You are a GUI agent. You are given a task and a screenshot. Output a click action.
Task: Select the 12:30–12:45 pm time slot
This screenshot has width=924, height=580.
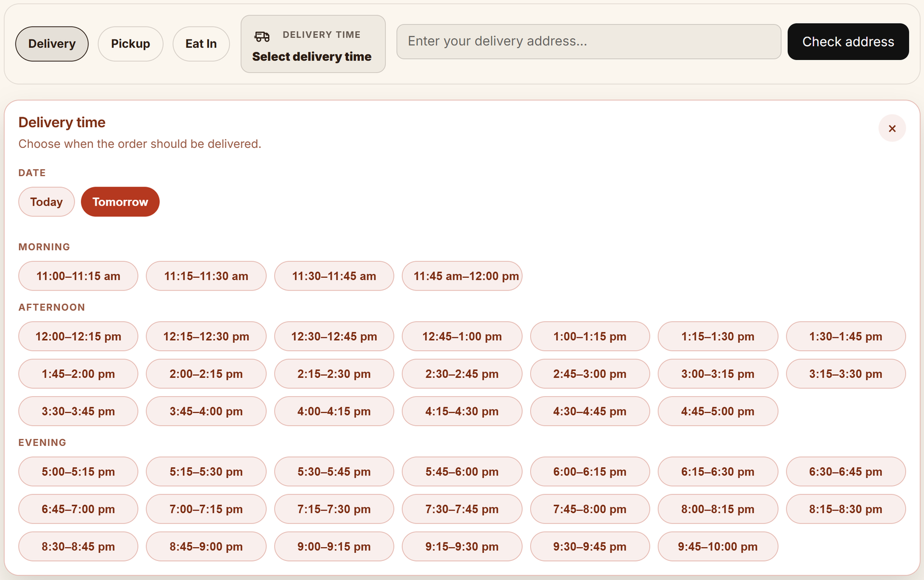point(334,336)
